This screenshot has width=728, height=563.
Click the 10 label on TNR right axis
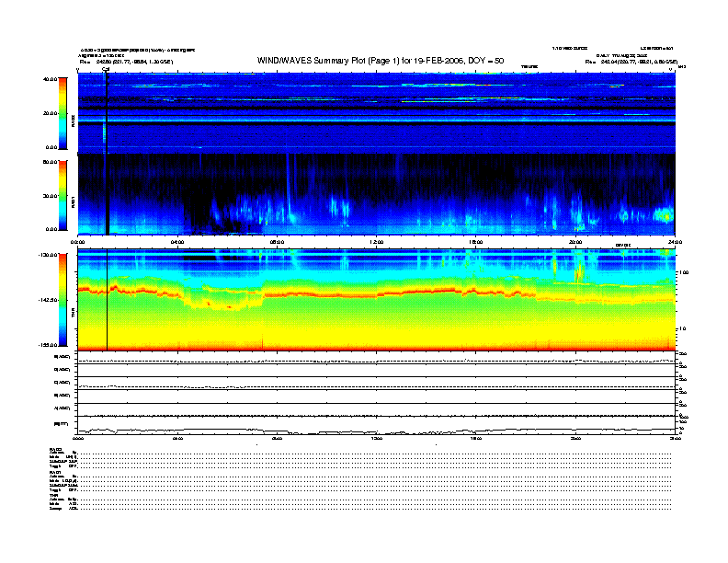click(x=685, y=329)
